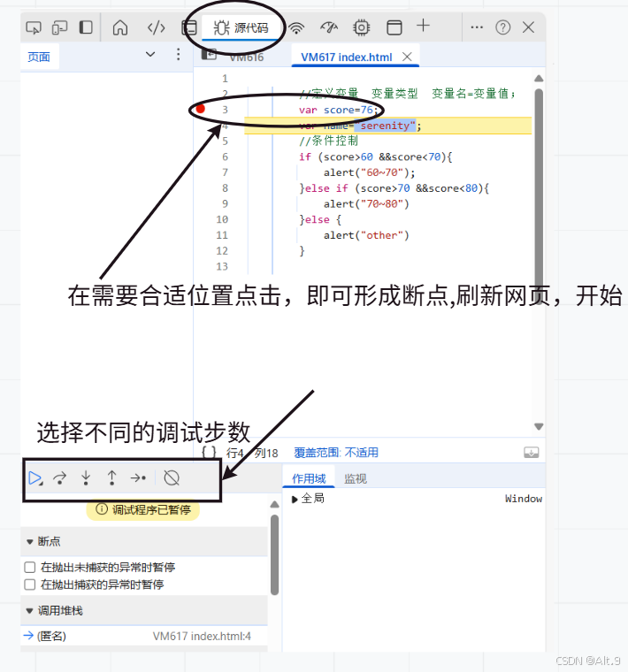
Task: Click the highlighted "serenity" string
Action: pyautogui.click(x=385, y=126)
